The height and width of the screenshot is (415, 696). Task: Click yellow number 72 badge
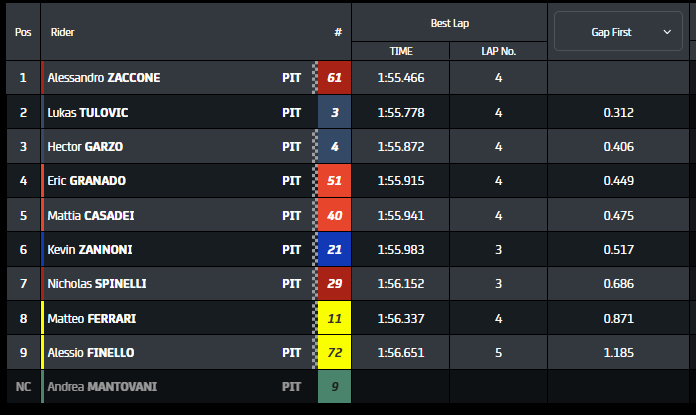[x=334, y=353]
